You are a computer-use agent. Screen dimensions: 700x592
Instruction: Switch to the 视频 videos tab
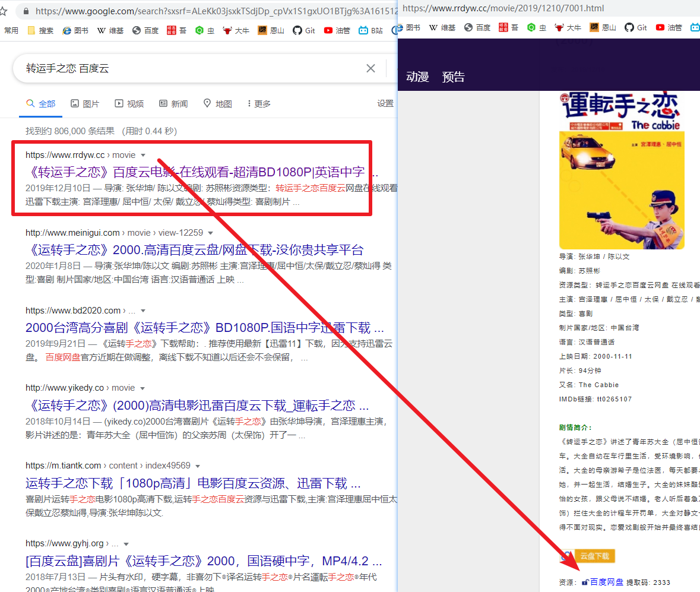pyautogui.click(x=129, y=103)
